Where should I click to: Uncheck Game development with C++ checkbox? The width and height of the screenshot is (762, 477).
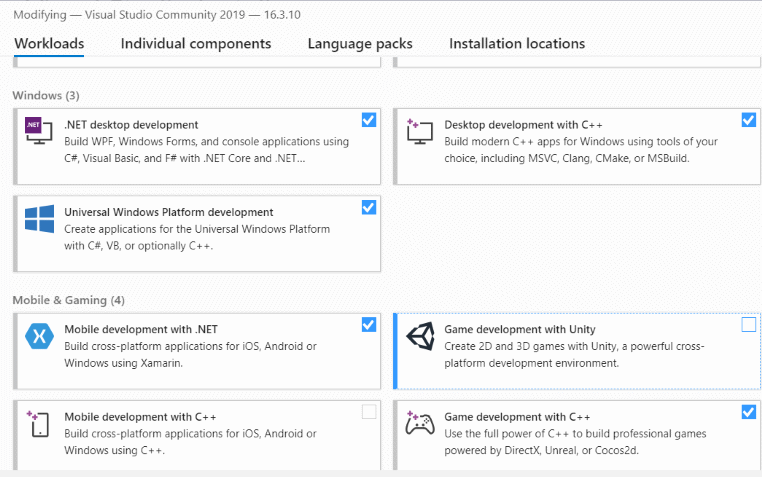748,412
